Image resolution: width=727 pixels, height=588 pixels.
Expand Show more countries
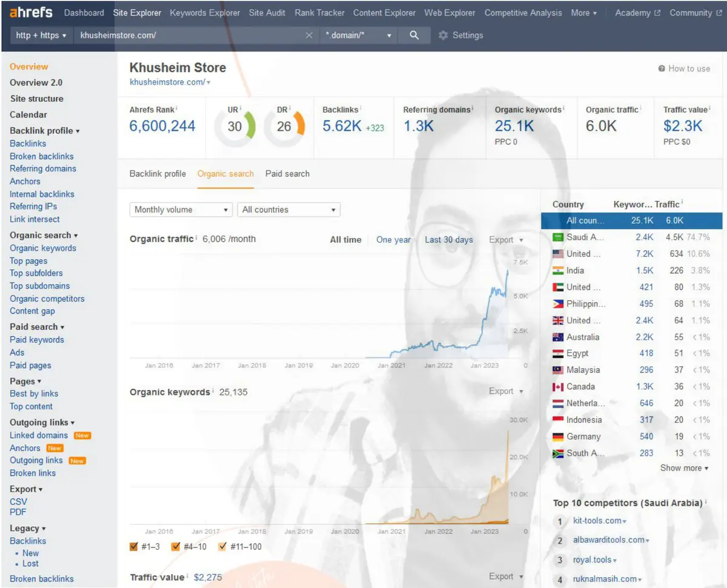(684, 468)
